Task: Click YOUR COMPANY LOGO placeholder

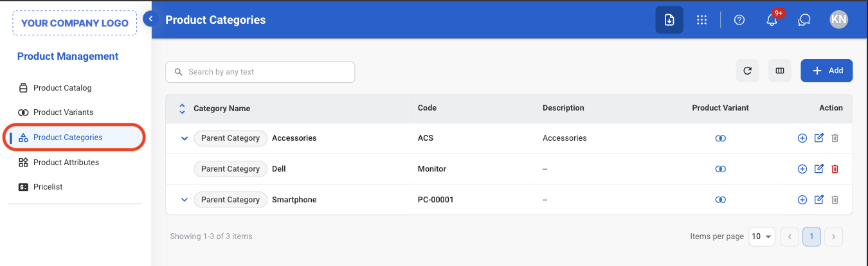Action: tap(75, 22)
